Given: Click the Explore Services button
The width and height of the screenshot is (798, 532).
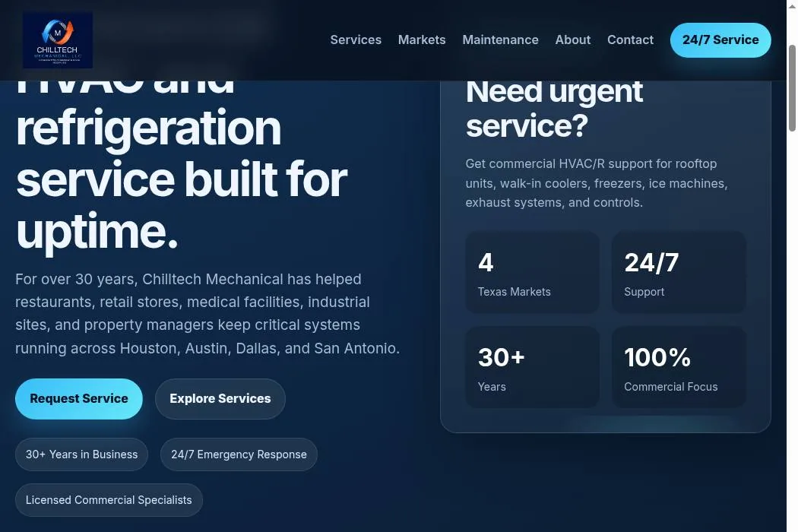Looking at the screenshot, I should (x=220, y=398).
